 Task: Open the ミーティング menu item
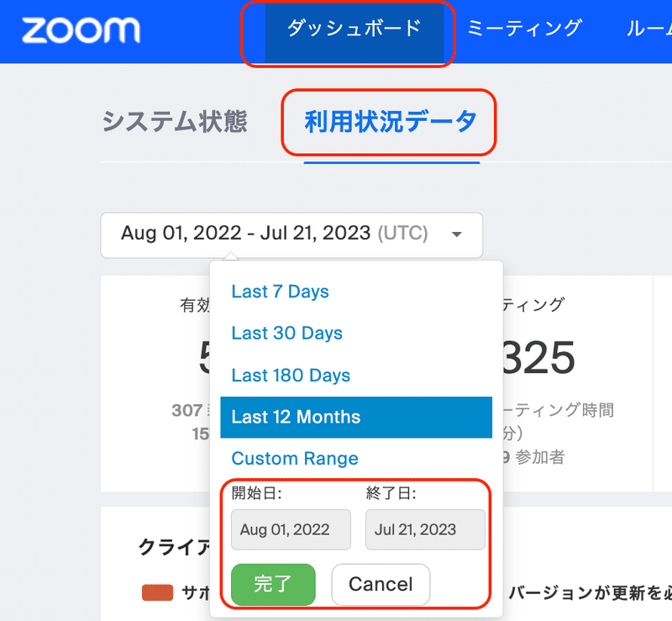point(524,29)
